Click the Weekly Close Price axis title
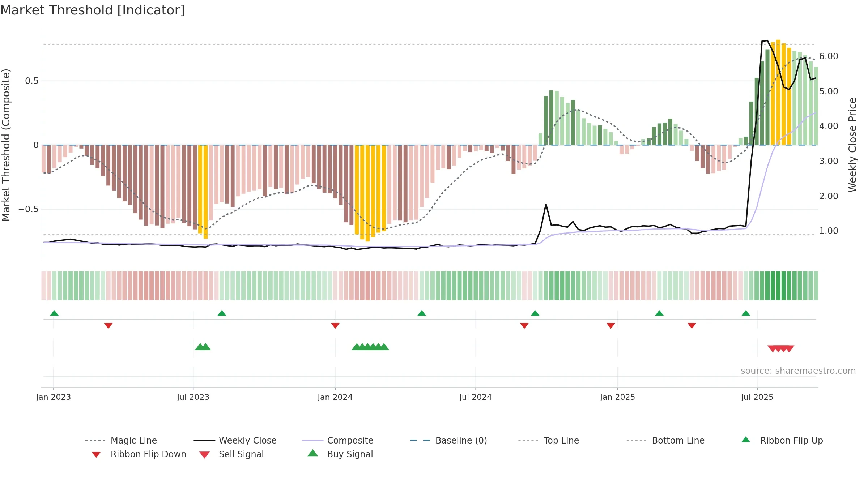Image resolution: width=868 pixels, height=488 pixels. pos(853,145)
